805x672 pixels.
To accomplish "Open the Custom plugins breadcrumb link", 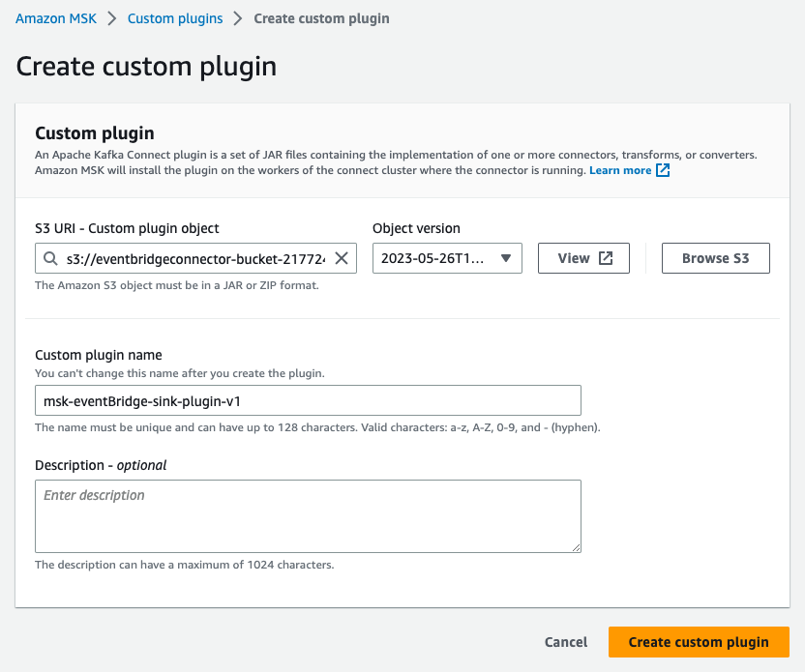I will 174,17.
